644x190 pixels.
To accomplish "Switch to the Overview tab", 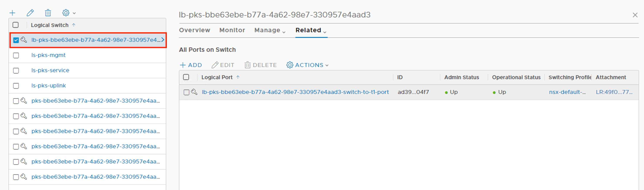I will coord(195,30).
